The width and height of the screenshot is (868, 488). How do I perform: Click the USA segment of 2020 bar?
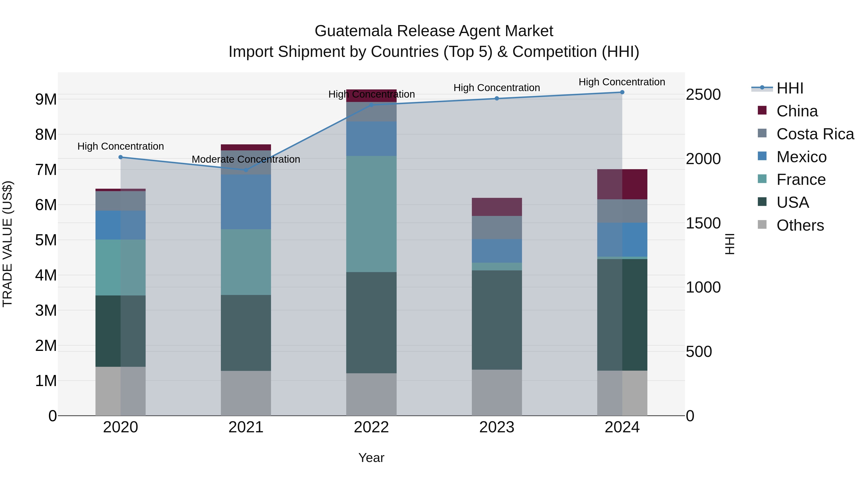[x=121, y=331]
